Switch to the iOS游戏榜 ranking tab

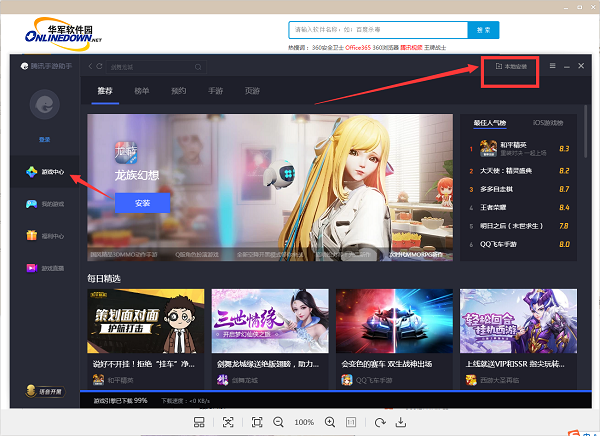click(x=548, y=123)
